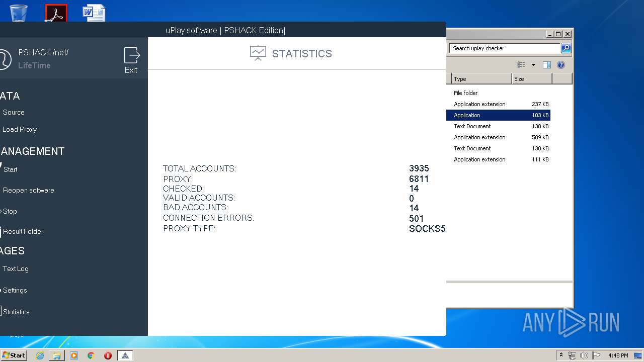Choose Reopen software option

pyautogui.click(x=29, y=190)
